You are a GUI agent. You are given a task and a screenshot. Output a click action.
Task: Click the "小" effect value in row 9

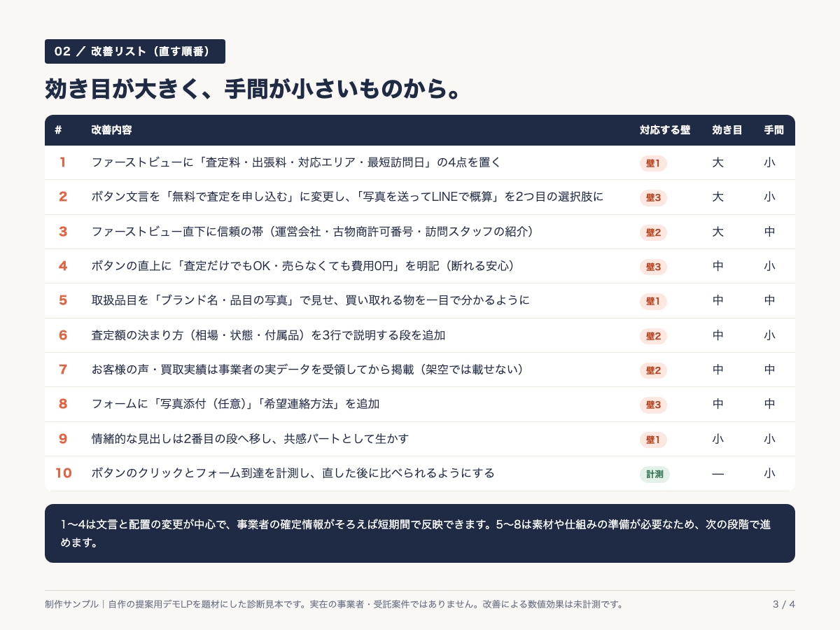click(717, 439)
